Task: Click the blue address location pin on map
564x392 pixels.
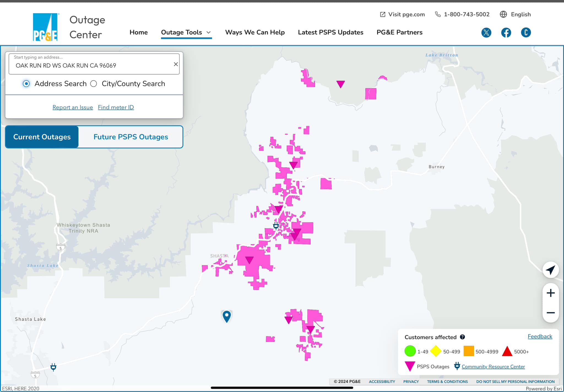Action: (x=226, y=317)
